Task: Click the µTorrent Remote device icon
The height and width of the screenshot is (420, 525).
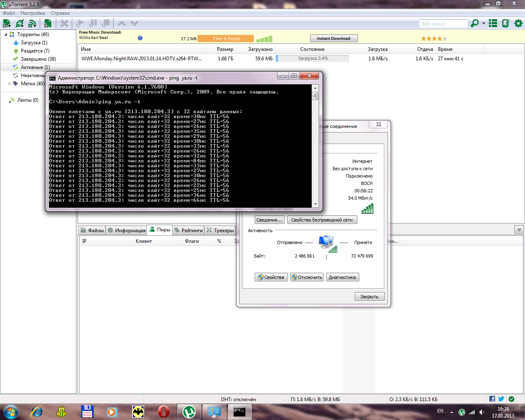Action: (506, 23)
